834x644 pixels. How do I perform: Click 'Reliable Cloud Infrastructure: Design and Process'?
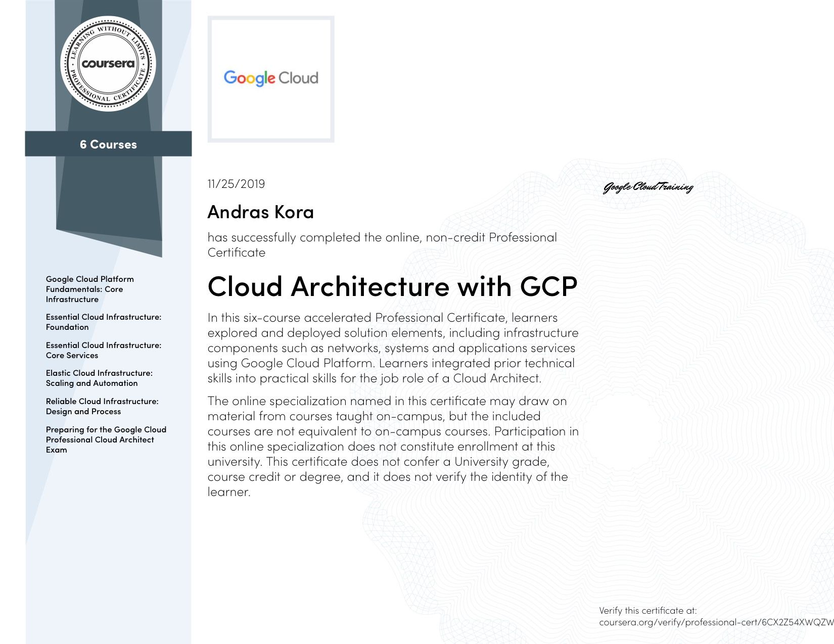tap(102, 406)
